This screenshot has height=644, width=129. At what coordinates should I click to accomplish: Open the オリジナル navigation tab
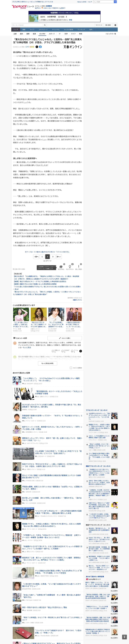point(56,30)
